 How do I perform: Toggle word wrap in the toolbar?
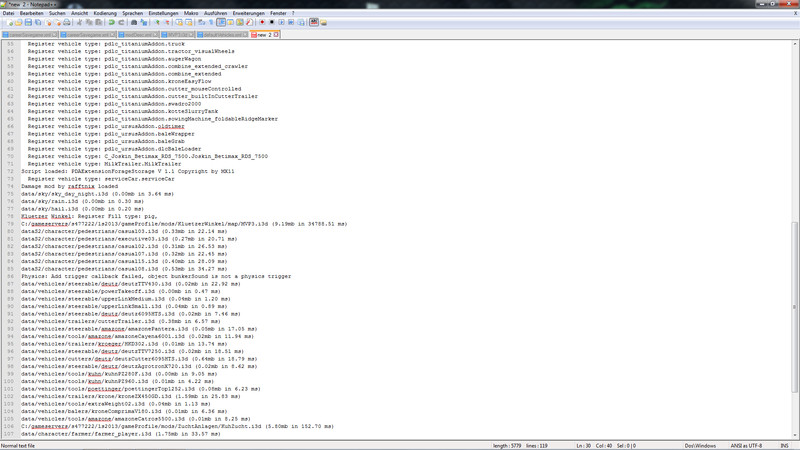(202, 22)
